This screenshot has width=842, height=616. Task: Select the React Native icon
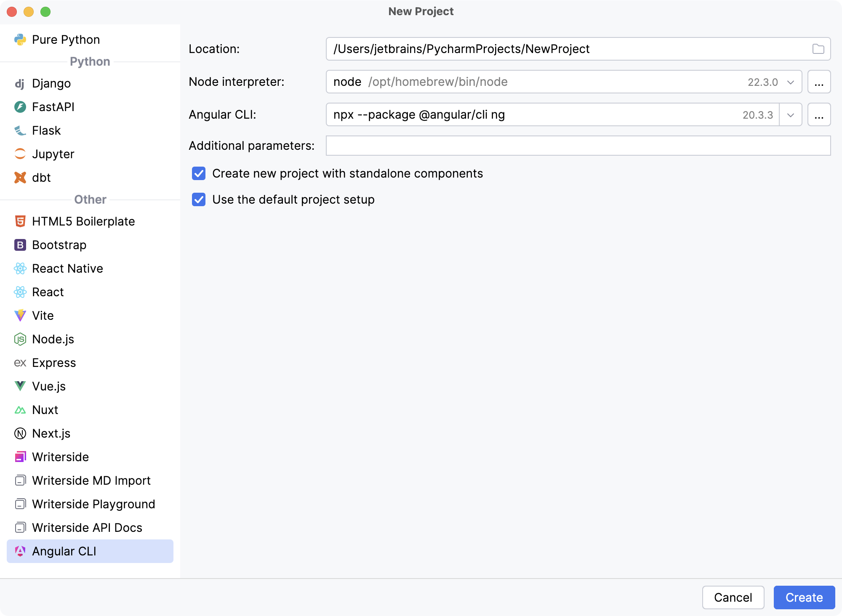[x=20, y=268]
